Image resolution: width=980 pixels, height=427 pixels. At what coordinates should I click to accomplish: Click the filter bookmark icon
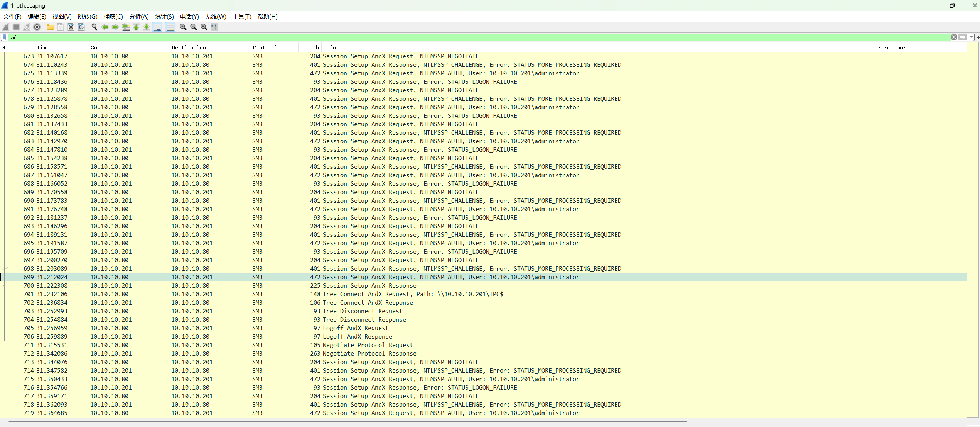[x=4, y=37]
